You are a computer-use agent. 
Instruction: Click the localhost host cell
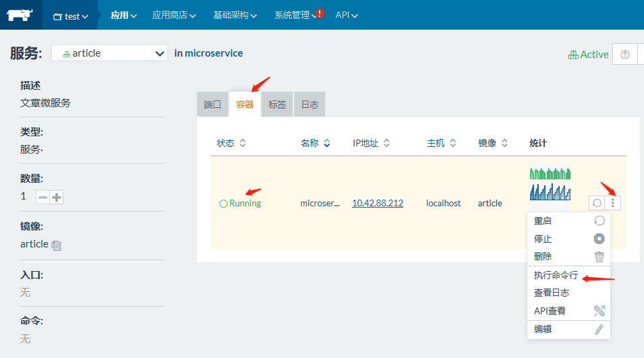tap(443, 203)
